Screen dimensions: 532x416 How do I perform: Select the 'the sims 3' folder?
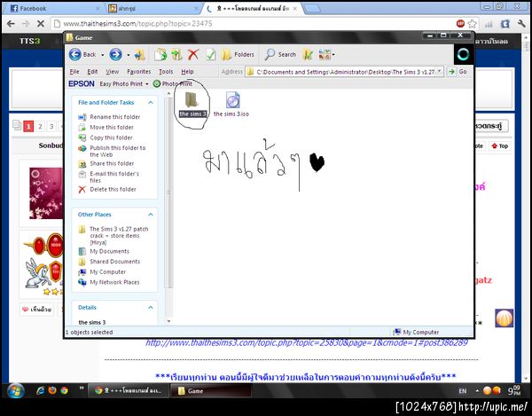tap(192, 105)
